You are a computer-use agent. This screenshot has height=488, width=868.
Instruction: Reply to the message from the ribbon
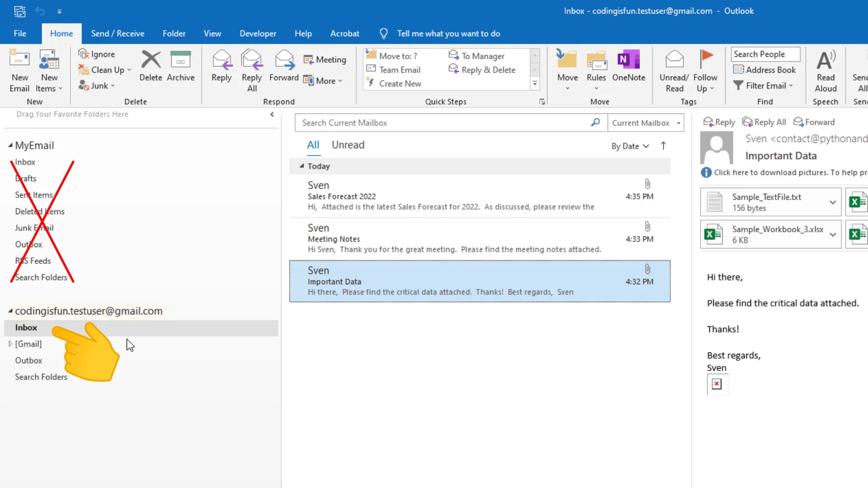coord(222,68)
